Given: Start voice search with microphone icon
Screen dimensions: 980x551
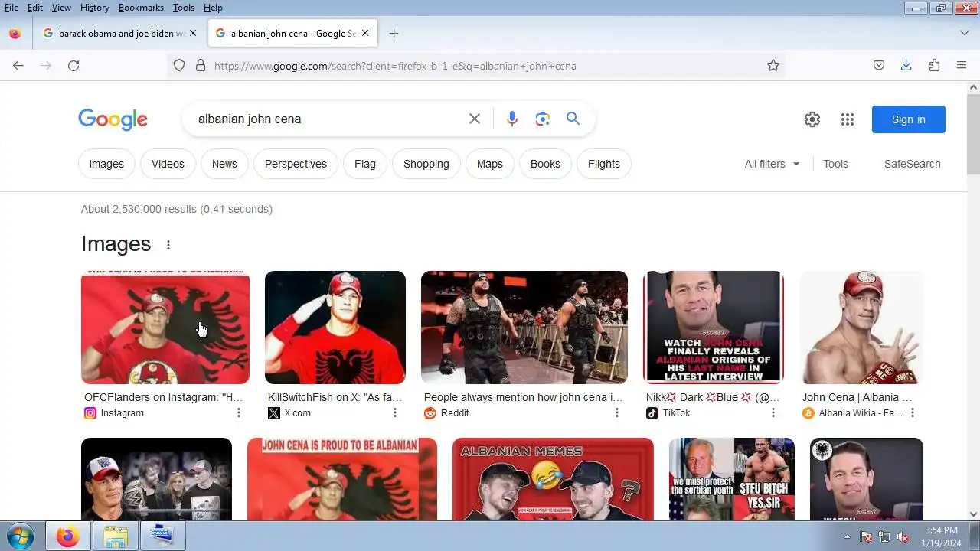Looking at the screenshot, I should pos(512,119).
